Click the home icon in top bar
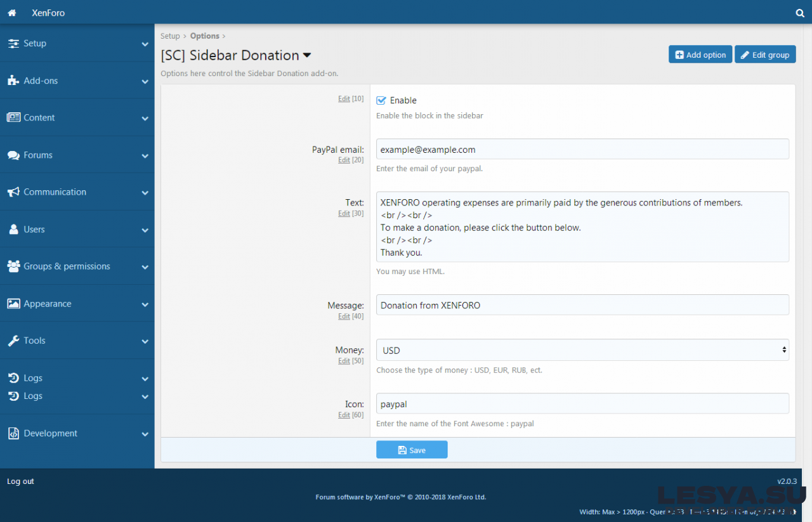 click(11, 13)
